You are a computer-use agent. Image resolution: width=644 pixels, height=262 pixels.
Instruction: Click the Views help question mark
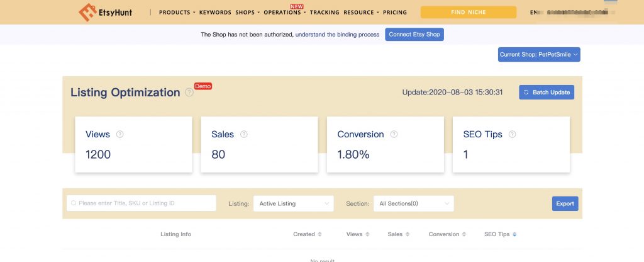pos(120,134)
